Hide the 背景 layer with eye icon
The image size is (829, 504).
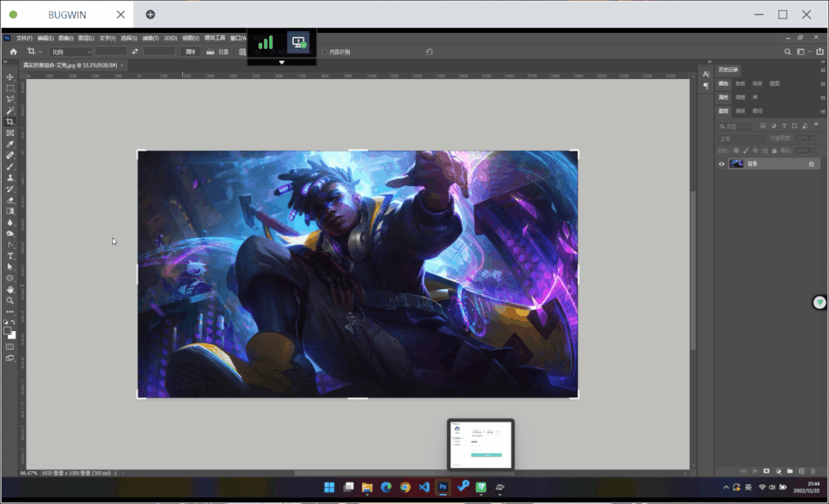click(721, 164)
